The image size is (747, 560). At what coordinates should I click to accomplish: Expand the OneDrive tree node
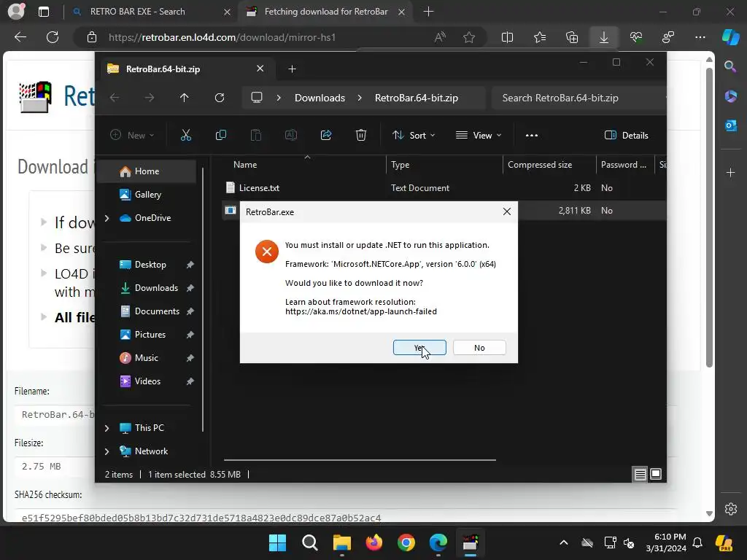click(x=107, y=218)
